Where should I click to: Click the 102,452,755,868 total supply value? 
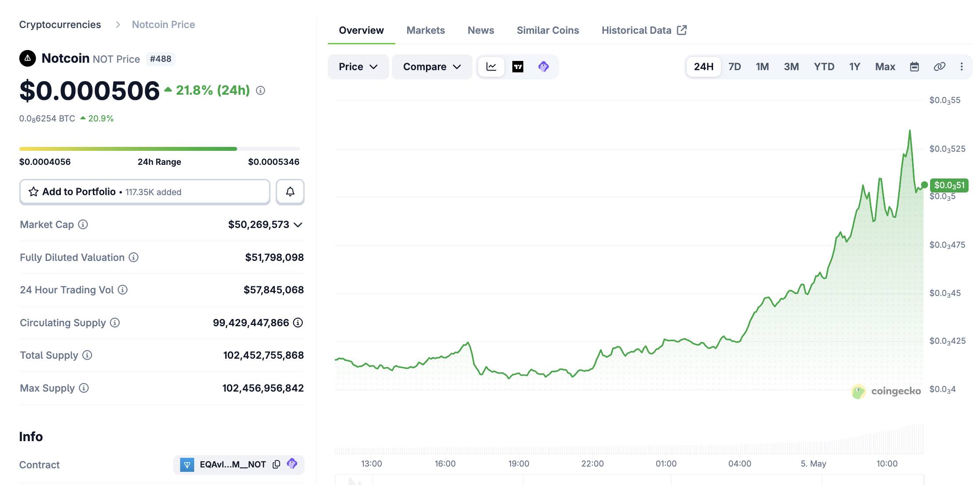click(263, 355)
